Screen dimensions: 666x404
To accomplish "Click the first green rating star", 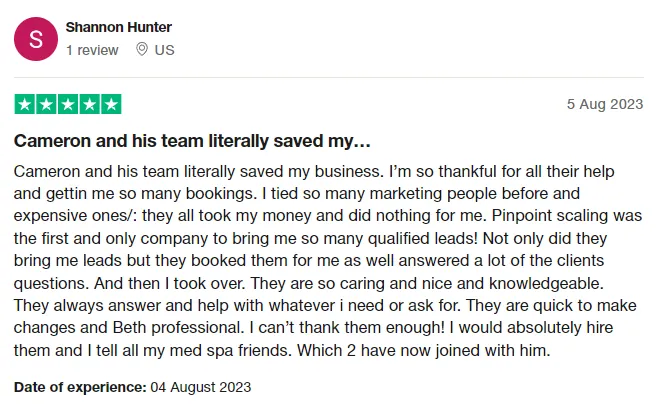I will [25, 104].
